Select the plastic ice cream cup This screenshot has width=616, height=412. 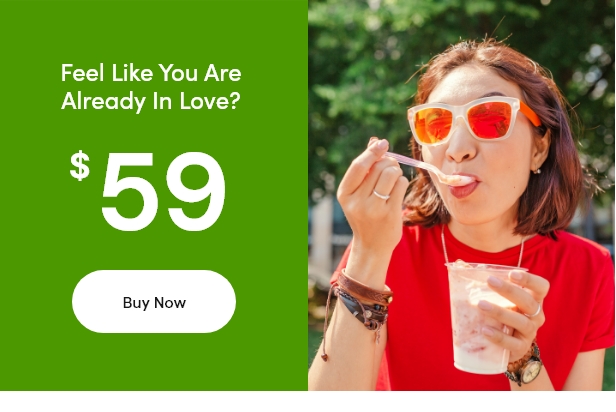[481, 317]
